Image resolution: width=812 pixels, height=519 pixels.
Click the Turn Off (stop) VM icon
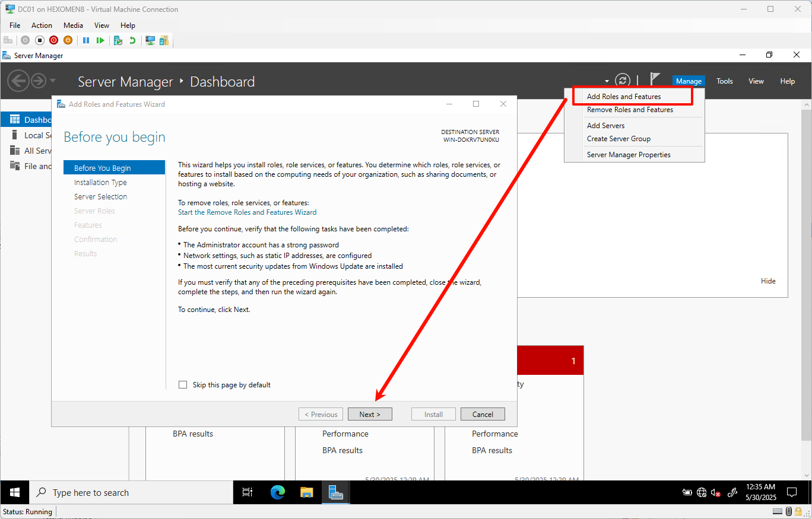[40, 40]
